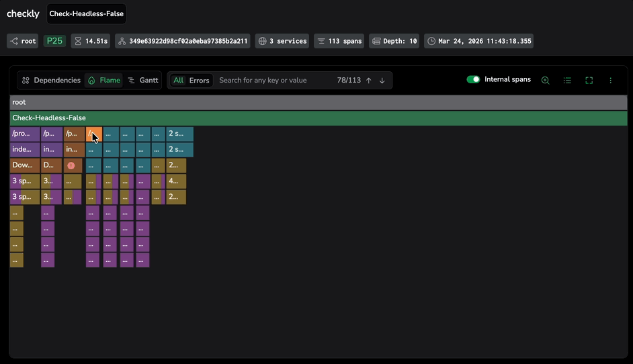633x364 pixels.
Task: Click the zoom-in magnifier icon
Action: (545, 80)
